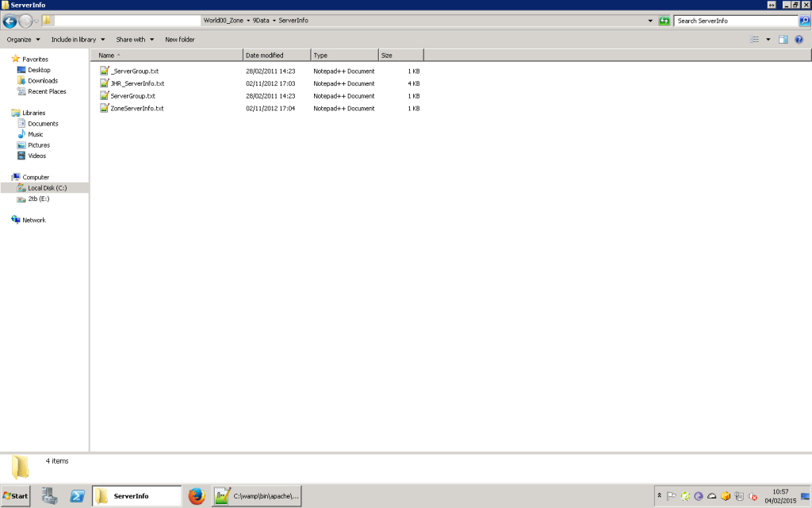Click the refresh button beside address bar
This screenshot has width=812, height=508.
(665, 21)
